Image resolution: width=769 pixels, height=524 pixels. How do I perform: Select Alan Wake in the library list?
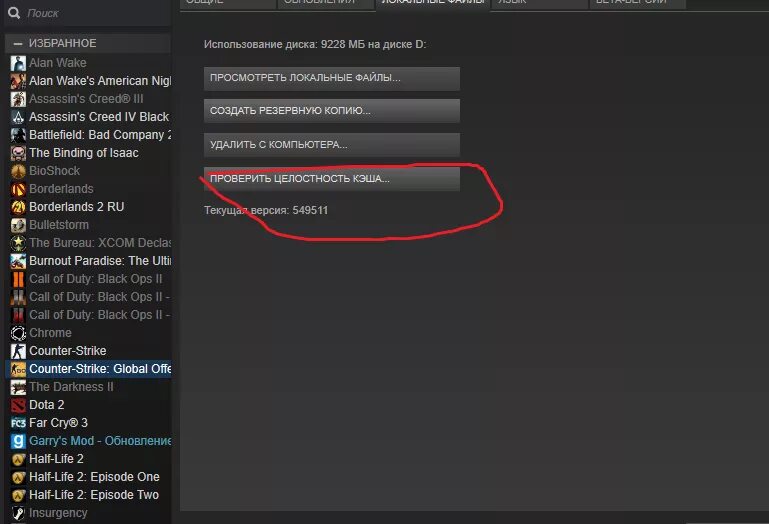pyautogui.click(x=90, y=63)
